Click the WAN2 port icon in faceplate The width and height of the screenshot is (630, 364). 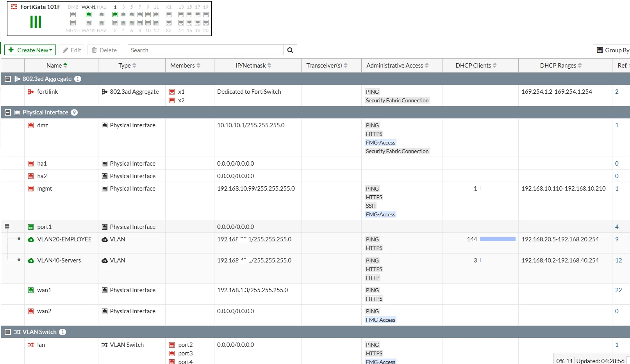coord(89,23)
